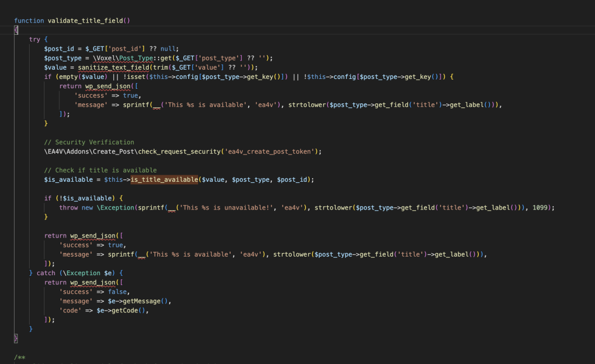Image resolution: width=595 pixels, height=364 pixels.
Task: Click the highlighted is_title_available method call
Action: pos(164,179)
